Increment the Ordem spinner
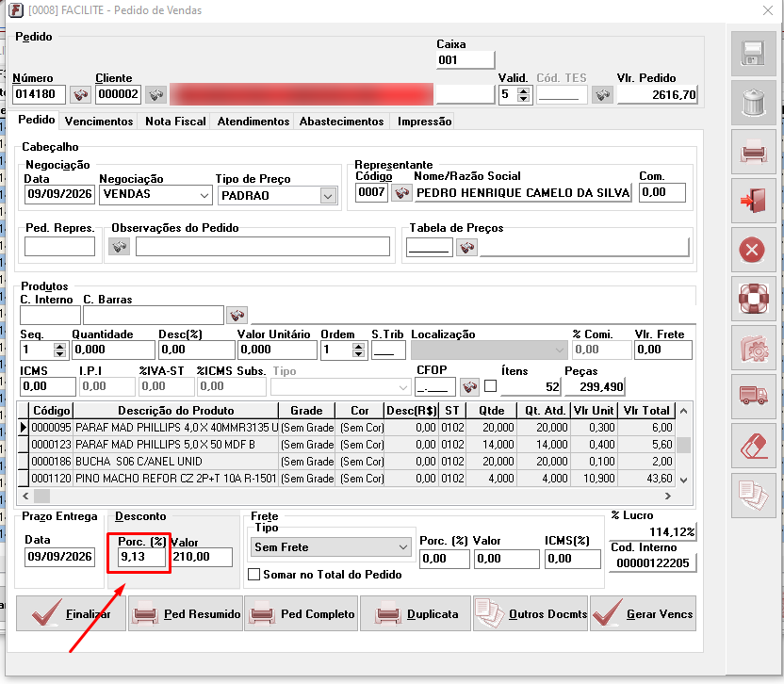This screenshot has height=684, width=784. 358,346
